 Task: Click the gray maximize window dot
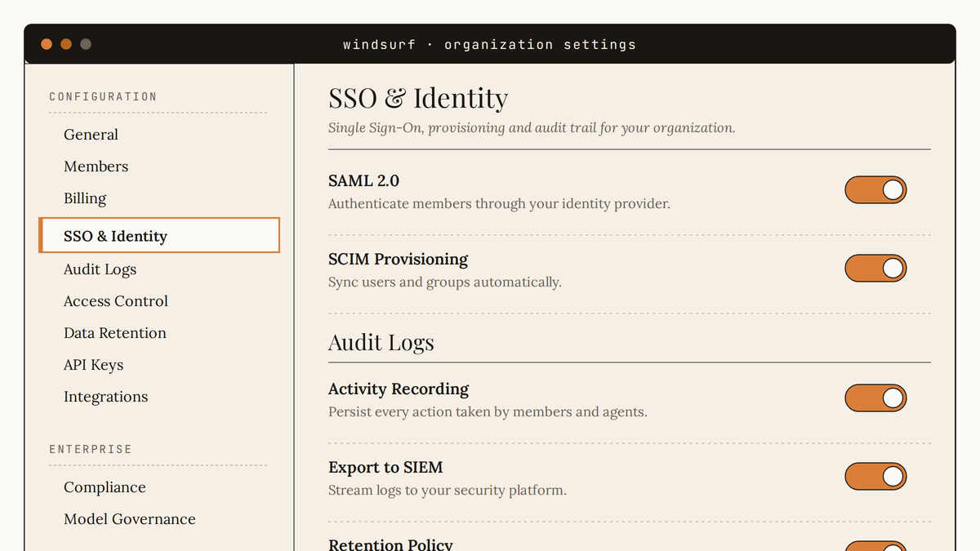[86, 44]
